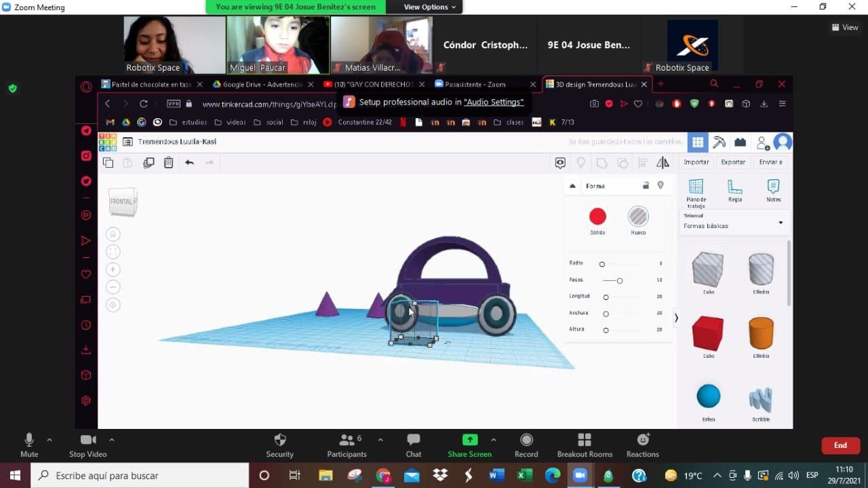The image size is (868, 488).
Task: Click the trash delete icon in Tinkercad
Action: (168, 162)
